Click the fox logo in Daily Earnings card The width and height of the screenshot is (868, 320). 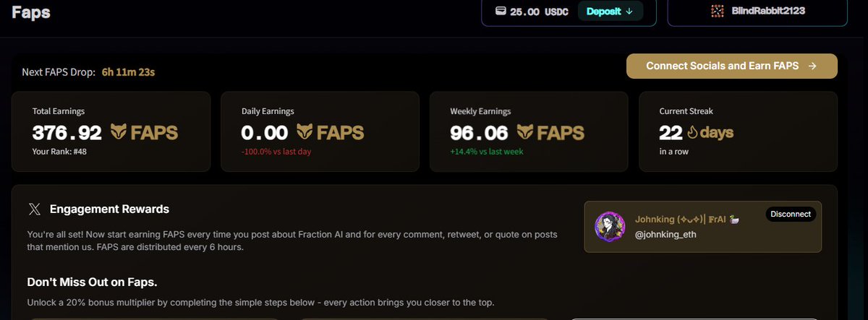tap(306, 133)
